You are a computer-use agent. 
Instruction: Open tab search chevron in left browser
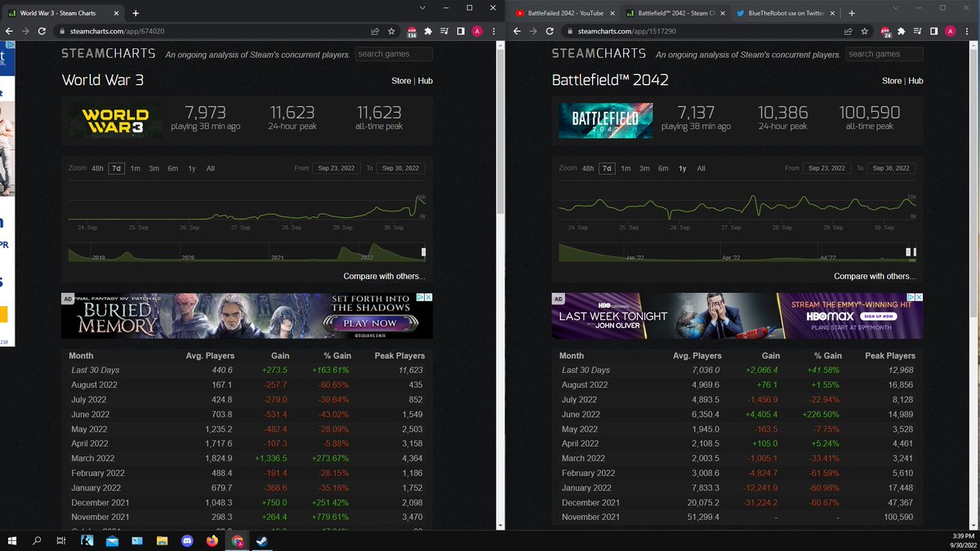pyautogui.click(x=421, y=7)
